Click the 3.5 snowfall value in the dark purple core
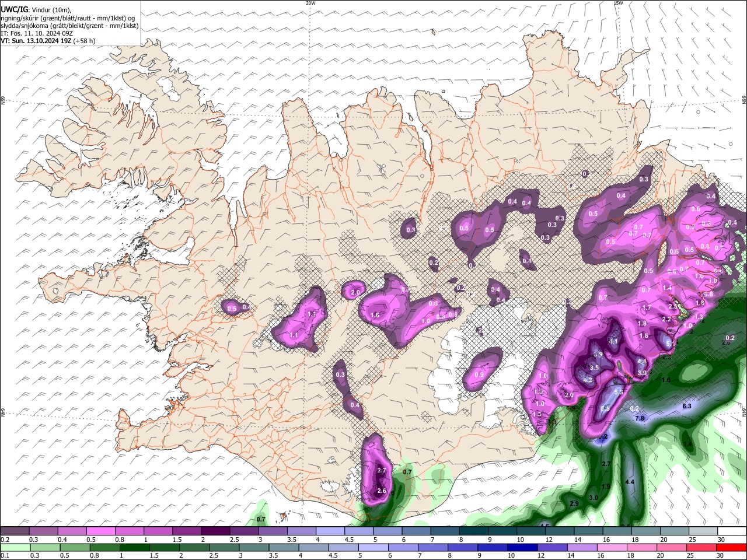The width and height of the screenshot is (747, 560). (595, 368)
